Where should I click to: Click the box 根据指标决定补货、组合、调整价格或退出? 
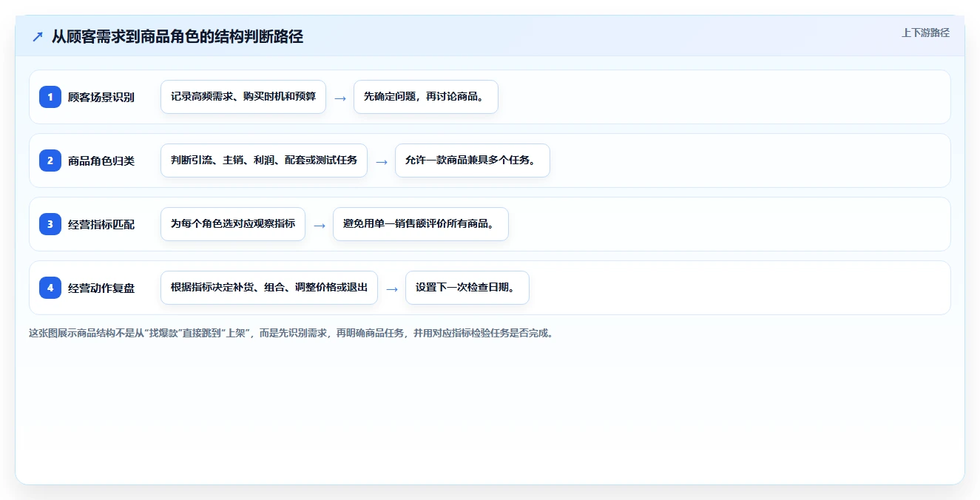coord(269,288)
